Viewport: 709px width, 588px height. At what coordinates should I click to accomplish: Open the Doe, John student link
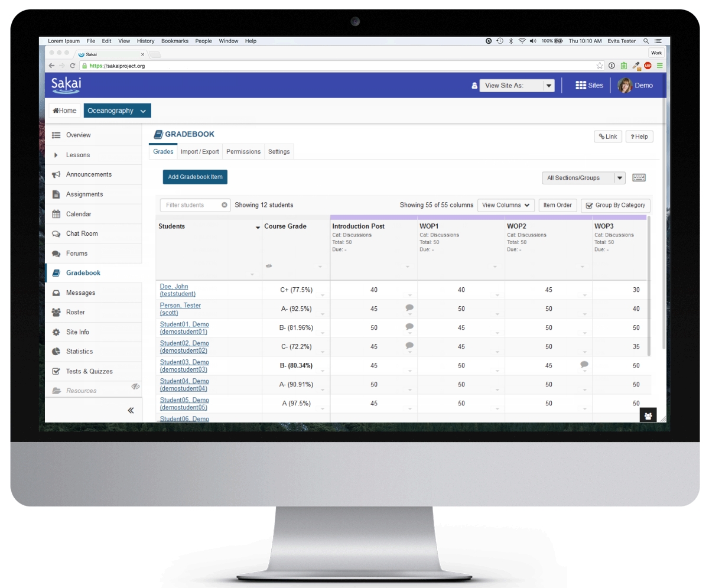tap(174, 287)
